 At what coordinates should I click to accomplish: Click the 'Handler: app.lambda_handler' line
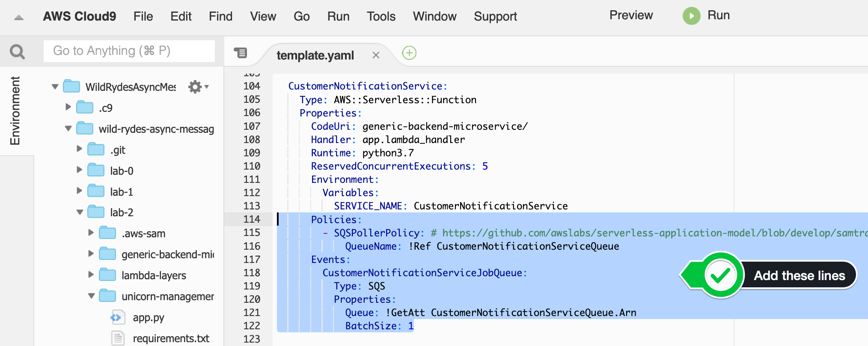point(388,140)
